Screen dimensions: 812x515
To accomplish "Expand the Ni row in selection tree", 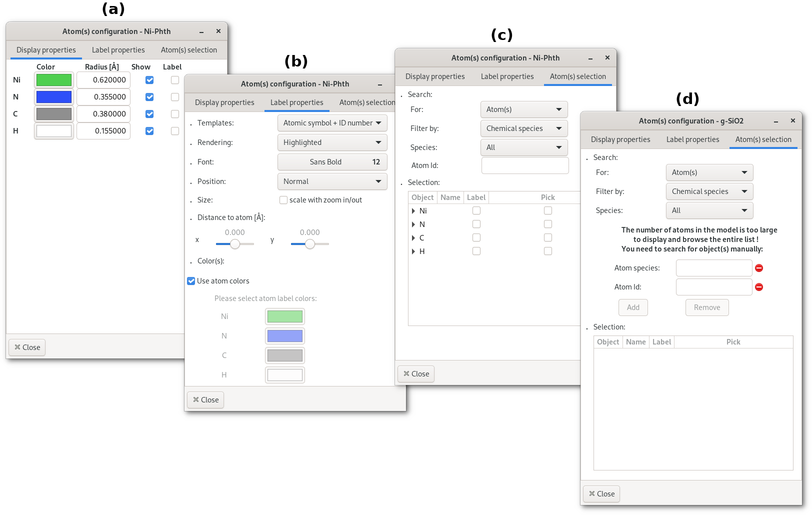I will click(x=413, y=211).
